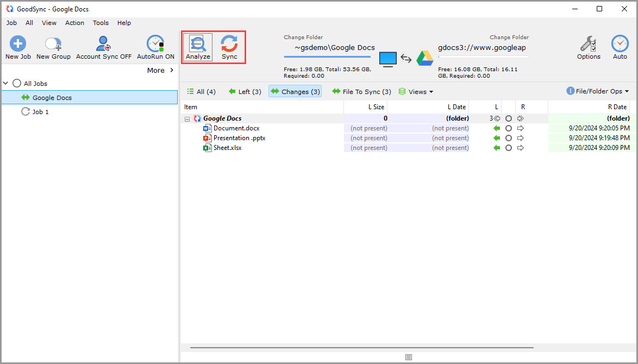Image resolution: width=638 pixels, height=364 pixels.
Task: Click the Analyze toolbar icon
Action: 197,43
